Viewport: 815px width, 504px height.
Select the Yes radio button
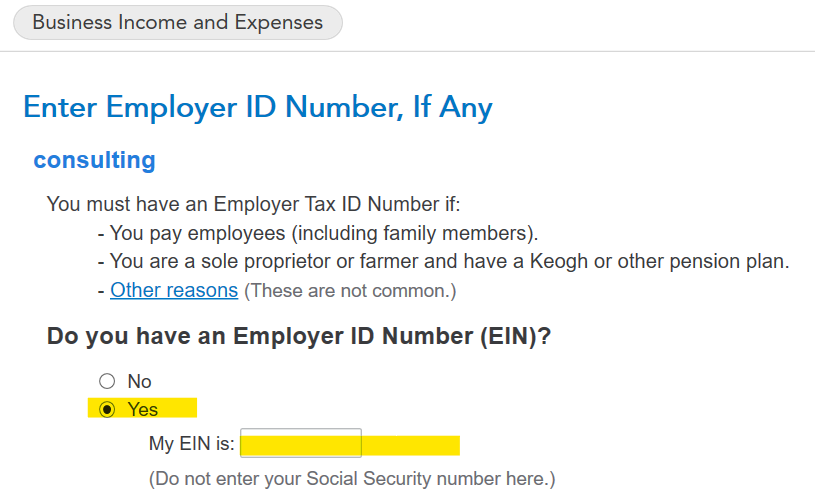(x=107, y=409)
